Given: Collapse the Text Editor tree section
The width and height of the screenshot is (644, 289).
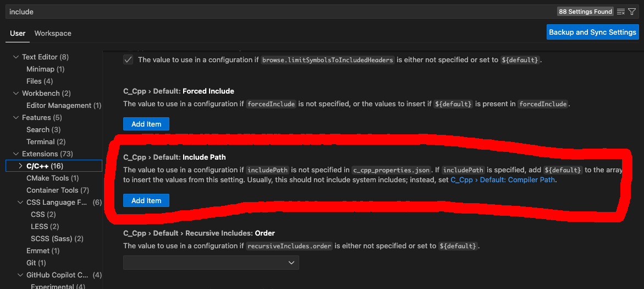Looking at the screenshot, I should [16, 57].
